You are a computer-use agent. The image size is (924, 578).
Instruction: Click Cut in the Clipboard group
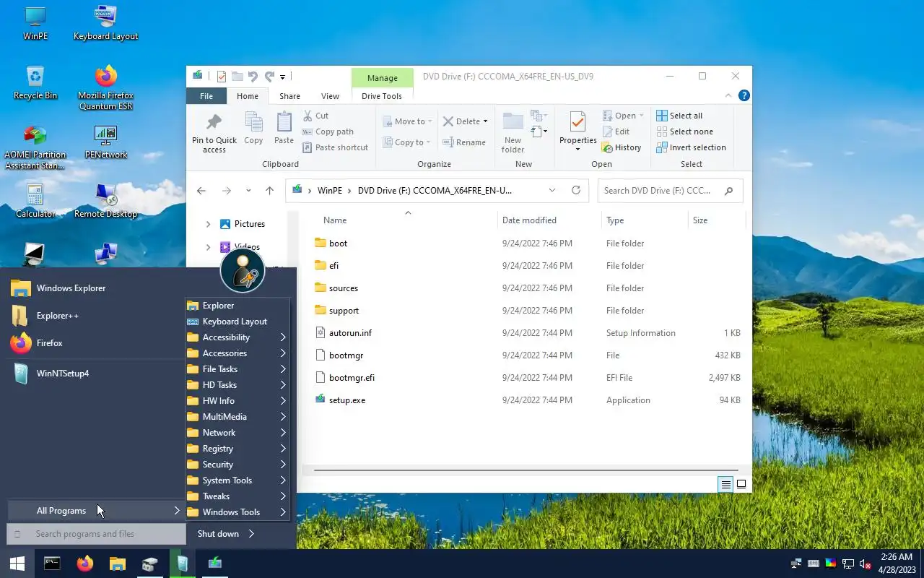315,116
